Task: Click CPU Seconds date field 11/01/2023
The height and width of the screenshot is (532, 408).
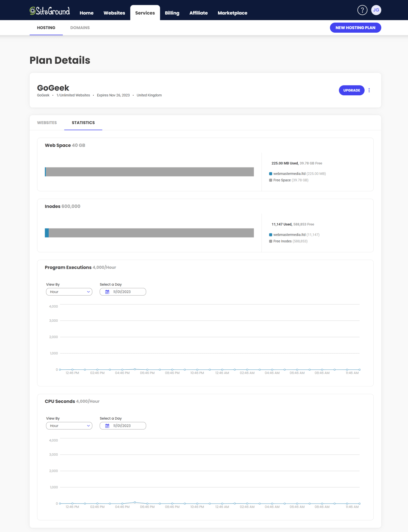Action: tap(123, 426)
